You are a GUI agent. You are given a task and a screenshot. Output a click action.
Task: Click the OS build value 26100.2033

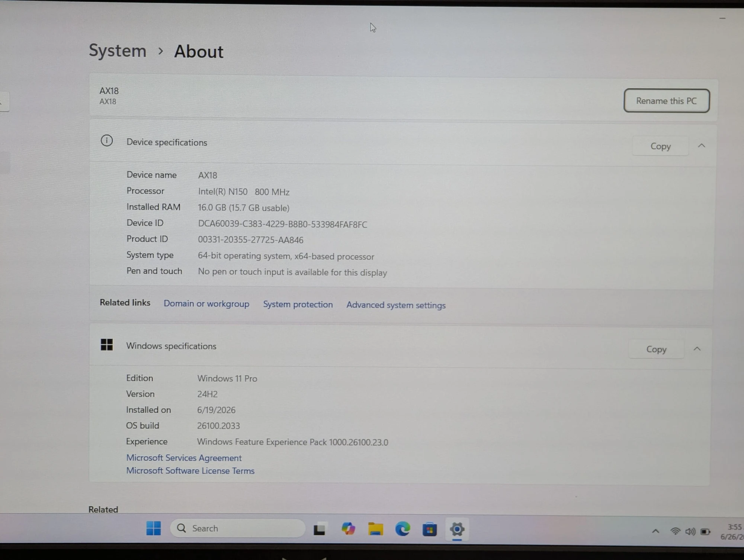[x=218, y=426]
